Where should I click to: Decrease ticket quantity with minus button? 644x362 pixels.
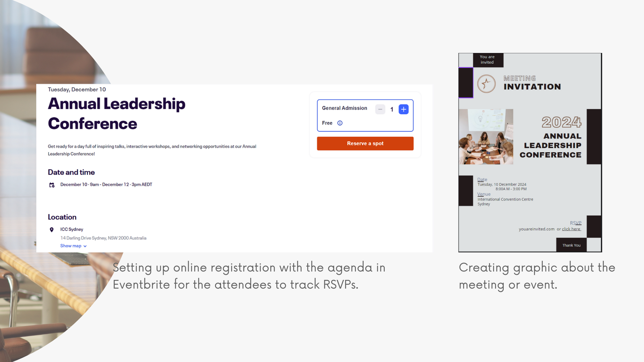pos(380,109)
